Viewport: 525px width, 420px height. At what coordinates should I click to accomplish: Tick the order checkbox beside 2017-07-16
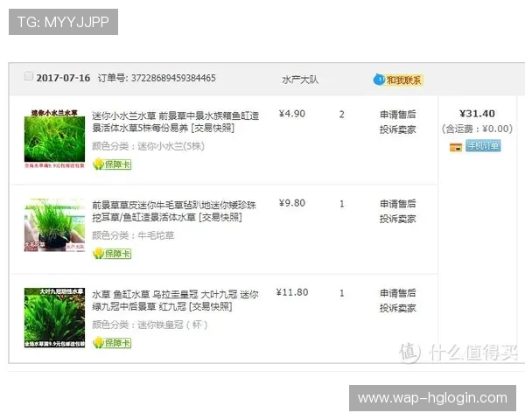point(29,76)
